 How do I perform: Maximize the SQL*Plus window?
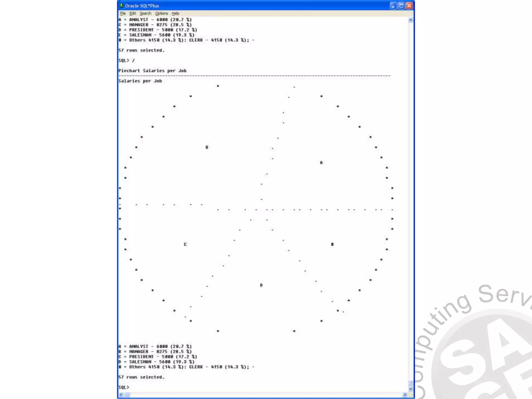[401, 6]
